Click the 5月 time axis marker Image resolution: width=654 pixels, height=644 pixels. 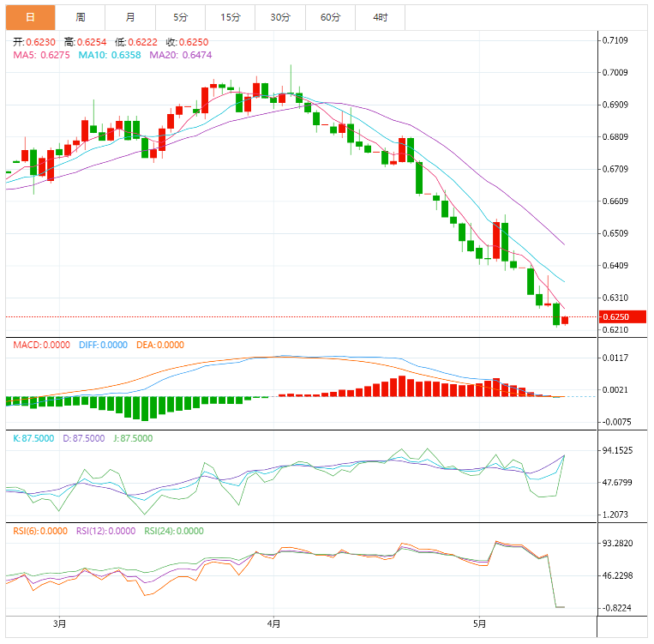tap(480, 624)
